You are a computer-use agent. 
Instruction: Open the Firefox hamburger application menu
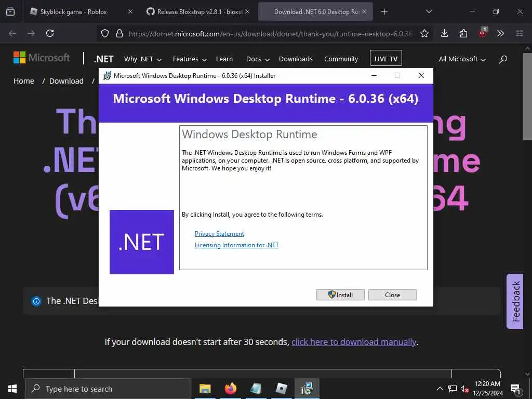point(519,33)
